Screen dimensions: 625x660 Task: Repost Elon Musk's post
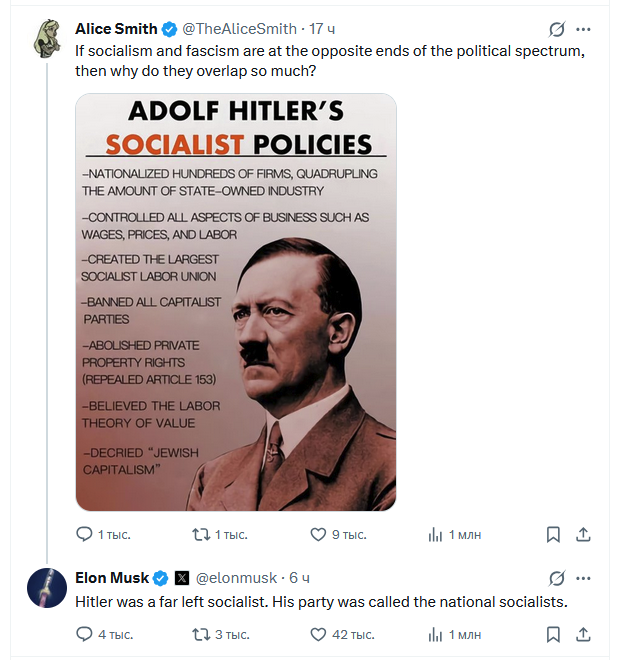[x=200, y=634]
